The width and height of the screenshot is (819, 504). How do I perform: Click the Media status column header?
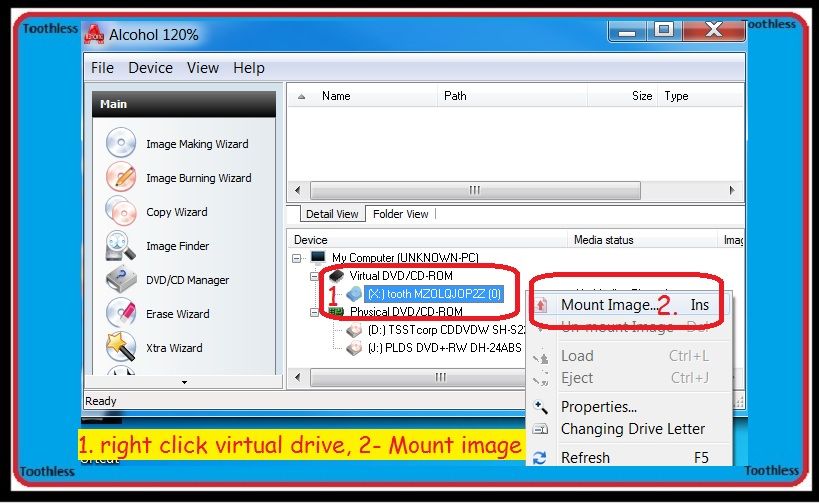pos(642,240)
